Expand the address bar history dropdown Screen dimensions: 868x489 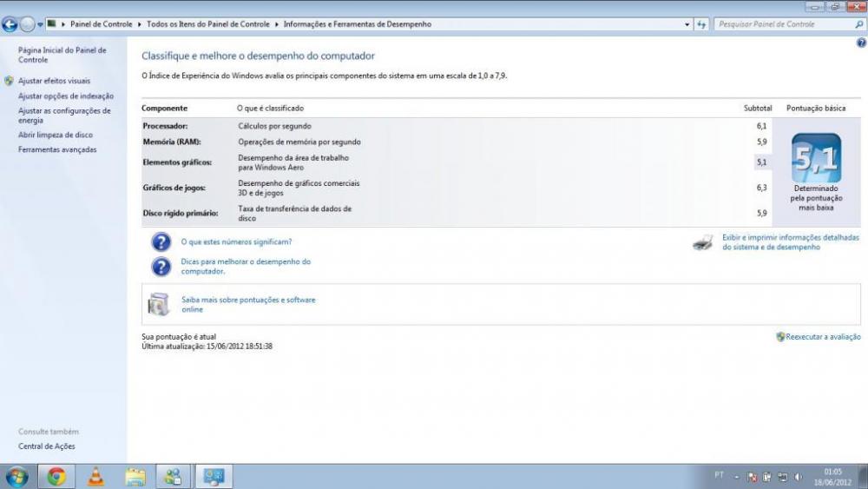pyautogui.click(x=687, y=24)
